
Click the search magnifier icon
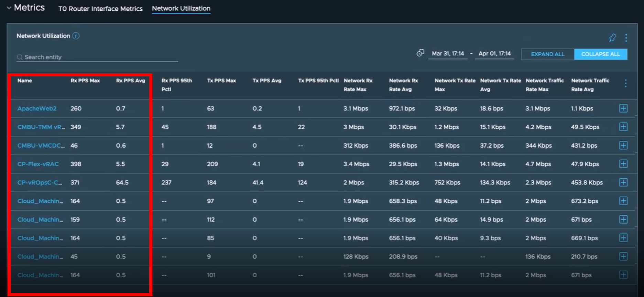coord(20,57)
